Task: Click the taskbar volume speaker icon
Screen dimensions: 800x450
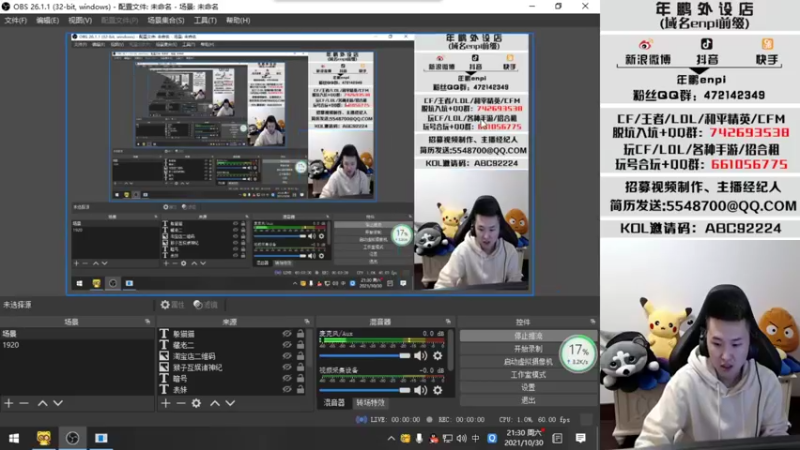Action: pyautogui.click(x=462, y=438)
